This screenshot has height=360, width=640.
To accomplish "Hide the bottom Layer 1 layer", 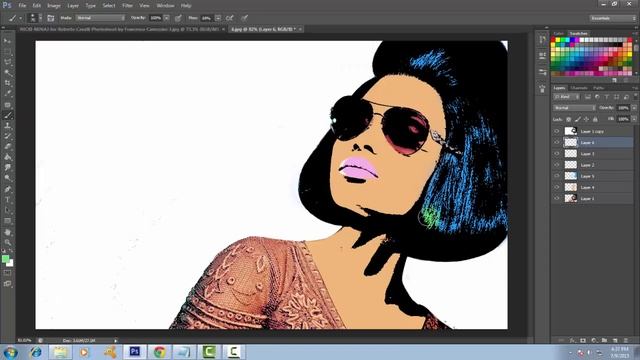I will click(557, 198).
